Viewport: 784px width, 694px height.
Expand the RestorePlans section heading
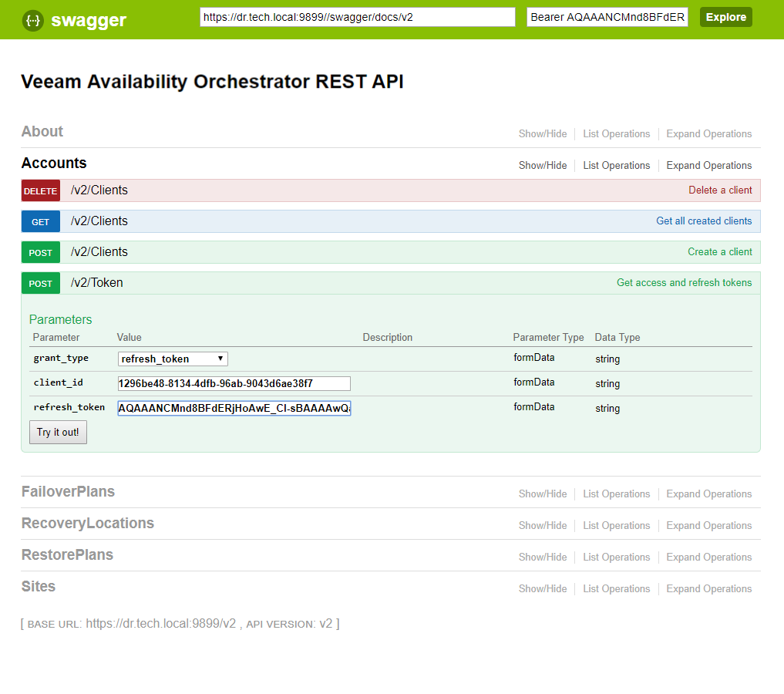click(x=67, y=554)
